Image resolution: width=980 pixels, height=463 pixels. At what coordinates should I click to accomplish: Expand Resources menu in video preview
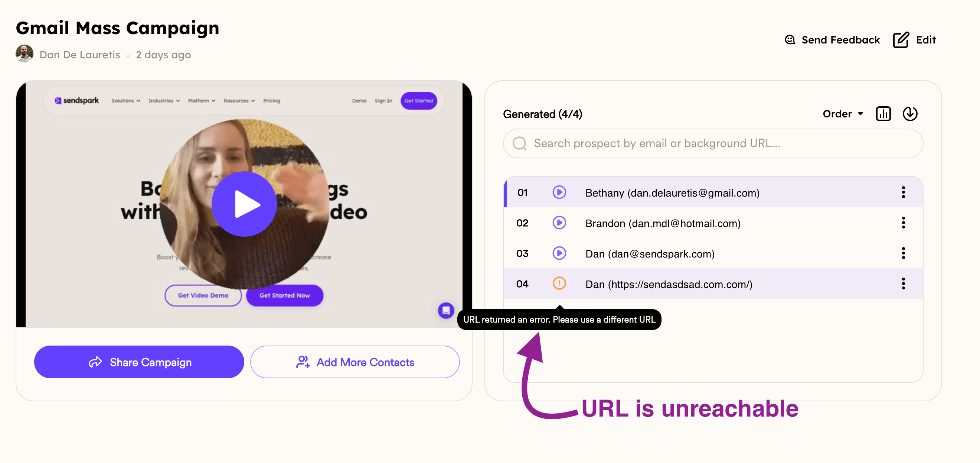[x=239, y=101]
